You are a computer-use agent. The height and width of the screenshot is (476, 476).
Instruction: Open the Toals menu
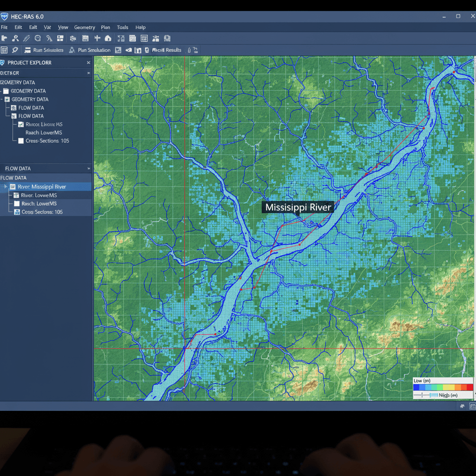coord(123,27)
